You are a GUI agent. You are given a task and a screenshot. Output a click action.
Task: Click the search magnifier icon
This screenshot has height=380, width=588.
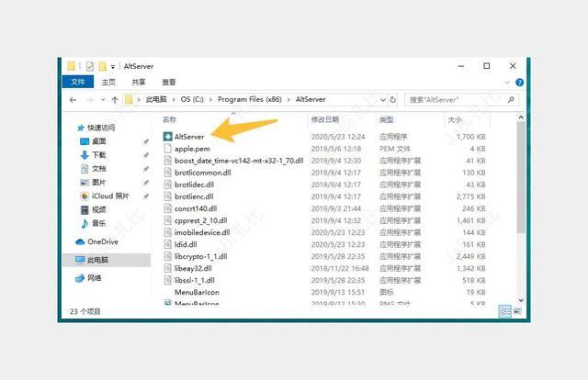(x=511, y=100)
